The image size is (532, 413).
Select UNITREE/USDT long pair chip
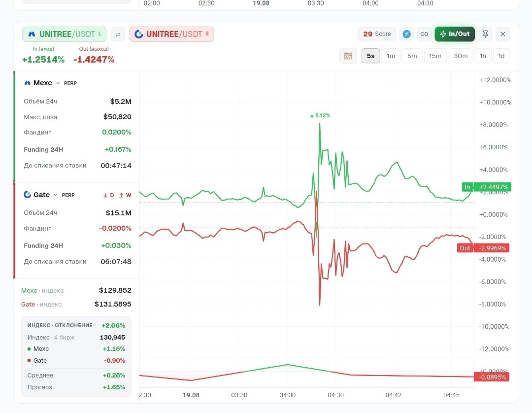click(x=65, y=34)
